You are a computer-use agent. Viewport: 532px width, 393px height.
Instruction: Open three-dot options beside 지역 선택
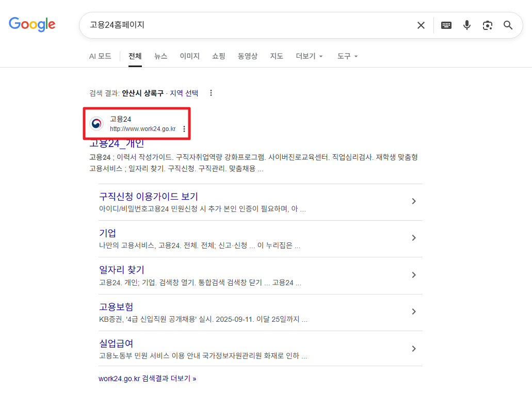click(x=211, y=93)
